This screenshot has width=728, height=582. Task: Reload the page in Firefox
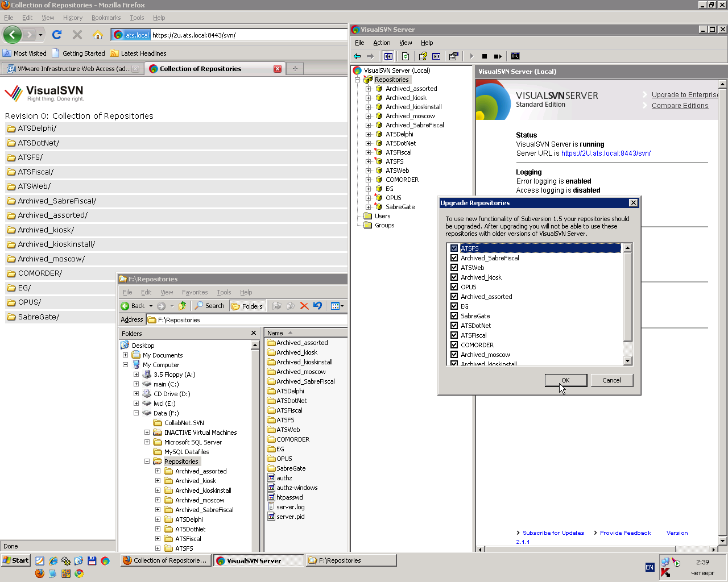(57, 35)
